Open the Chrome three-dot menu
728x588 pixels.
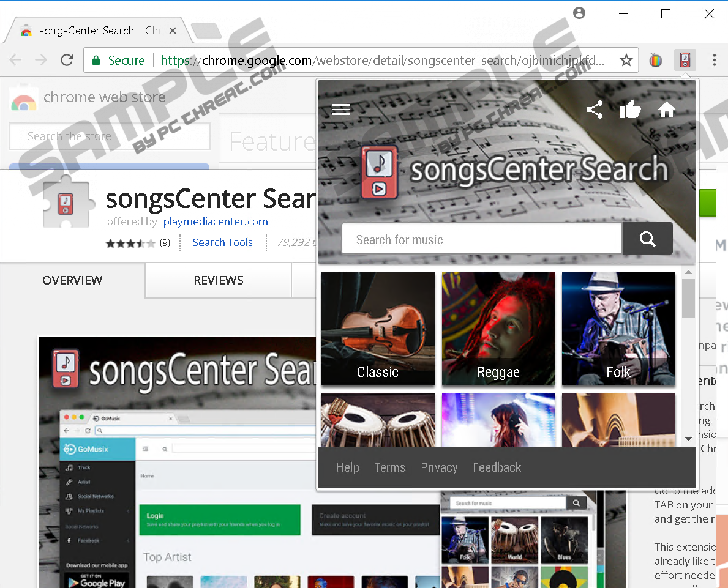(x=714, y=60)
